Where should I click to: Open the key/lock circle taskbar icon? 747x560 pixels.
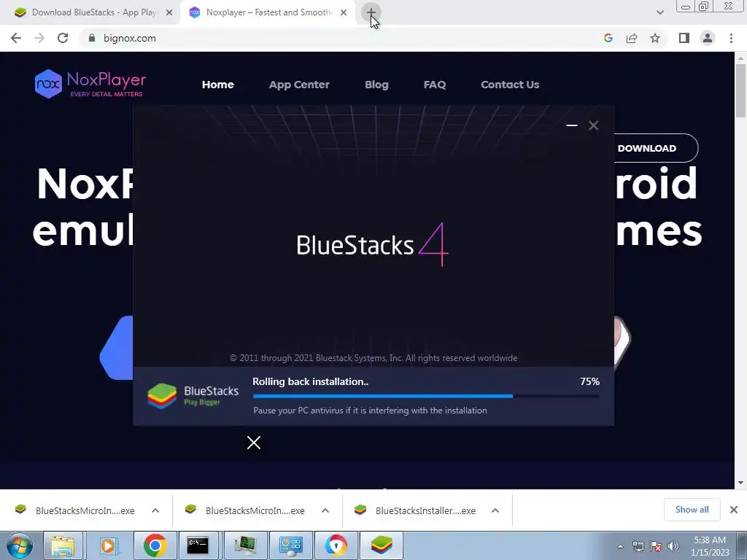click(x=336, y=545)
